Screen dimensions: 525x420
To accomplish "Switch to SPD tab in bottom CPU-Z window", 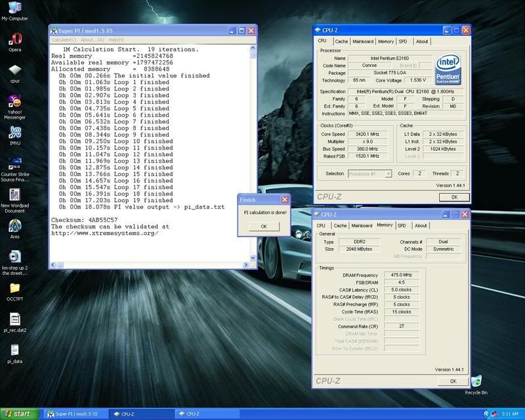I will click(x=401, y=225).
